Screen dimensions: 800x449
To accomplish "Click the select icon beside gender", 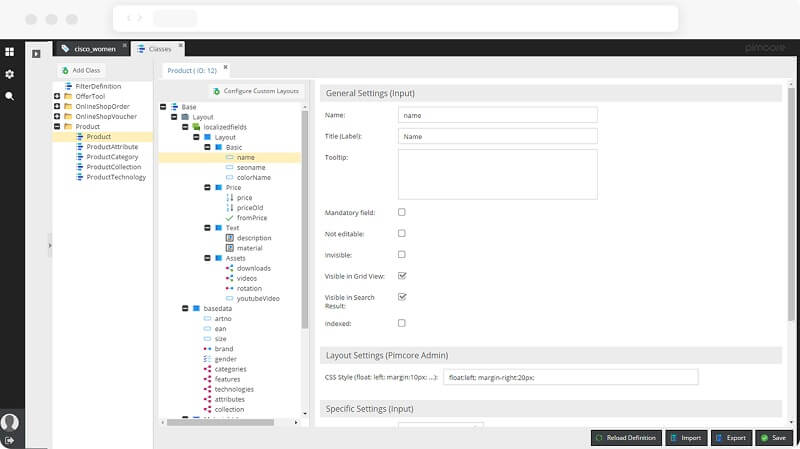I will click(207, 359).
